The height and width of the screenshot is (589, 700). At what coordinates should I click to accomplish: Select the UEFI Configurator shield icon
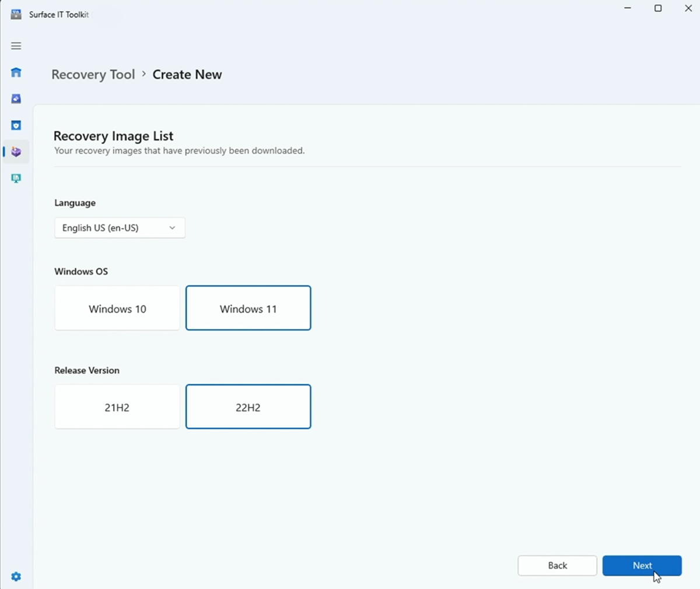[16, 125]
